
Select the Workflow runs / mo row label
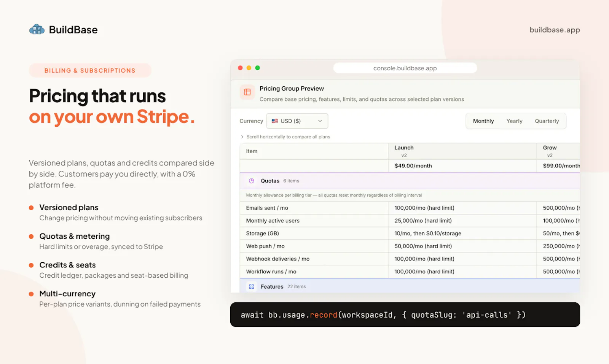pyautogui.click(x=271, y=272)
